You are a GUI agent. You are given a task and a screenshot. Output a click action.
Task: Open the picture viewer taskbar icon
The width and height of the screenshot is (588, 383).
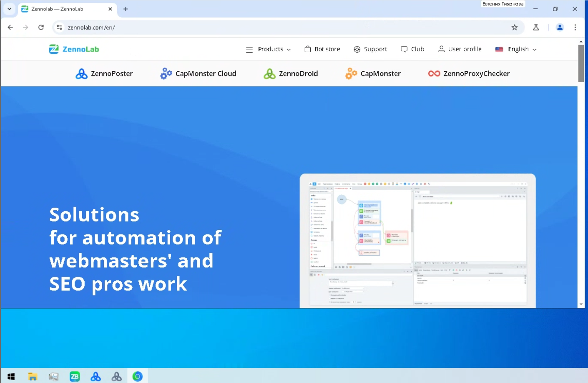pyautogui.click(x=53, y=376)
